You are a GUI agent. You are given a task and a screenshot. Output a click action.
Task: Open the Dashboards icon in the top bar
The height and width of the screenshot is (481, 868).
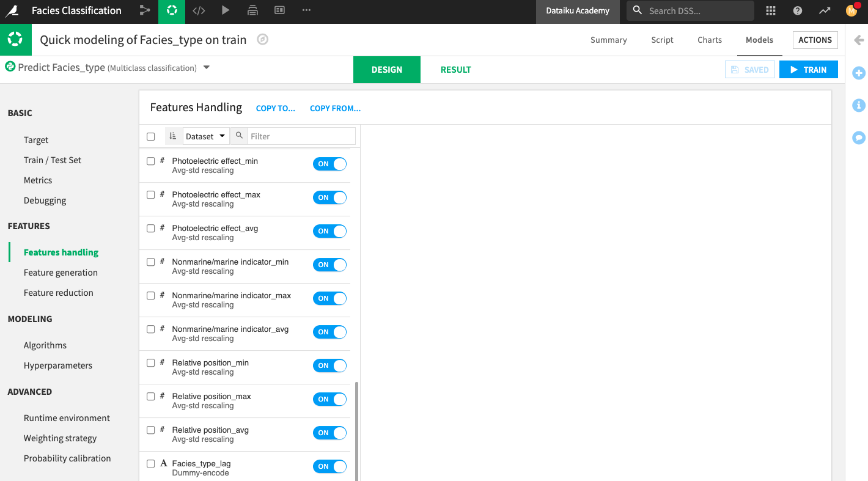point(279,10)
